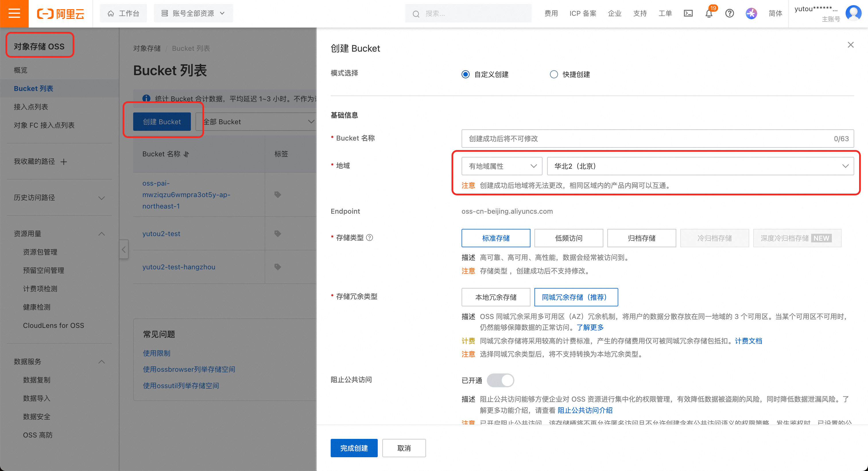This screenshot has height=471, width=868.
Task: Expand the 历史访问路径 section
Action: pyautogui.click(x=101, y=198)
